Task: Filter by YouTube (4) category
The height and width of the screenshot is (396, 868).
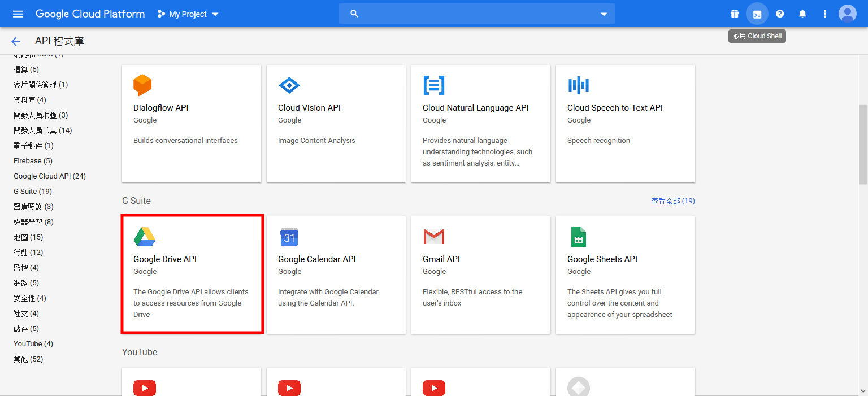Action: pos(33,344)
